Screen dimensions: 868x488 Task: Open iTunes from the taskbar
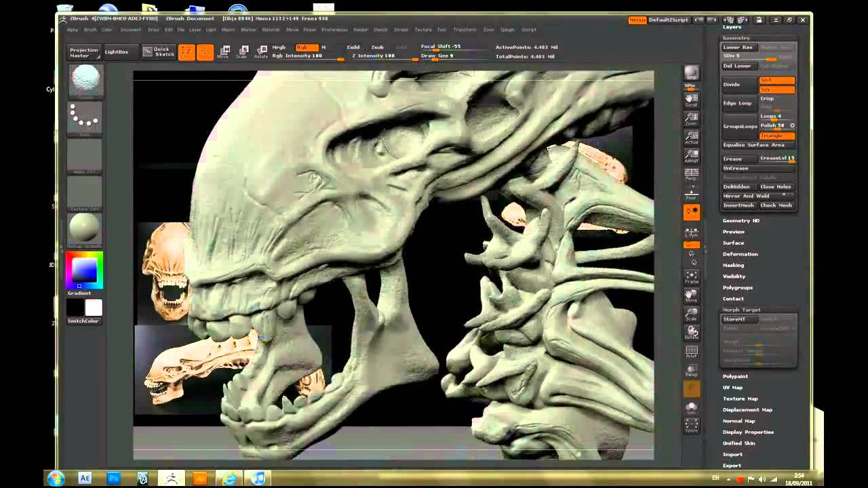[258, 478]
